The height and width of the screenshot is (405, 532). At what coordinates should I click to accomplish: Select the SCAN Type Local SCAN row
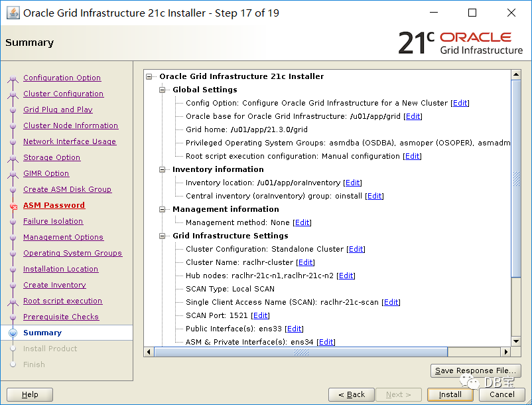(x=230, y=289)
